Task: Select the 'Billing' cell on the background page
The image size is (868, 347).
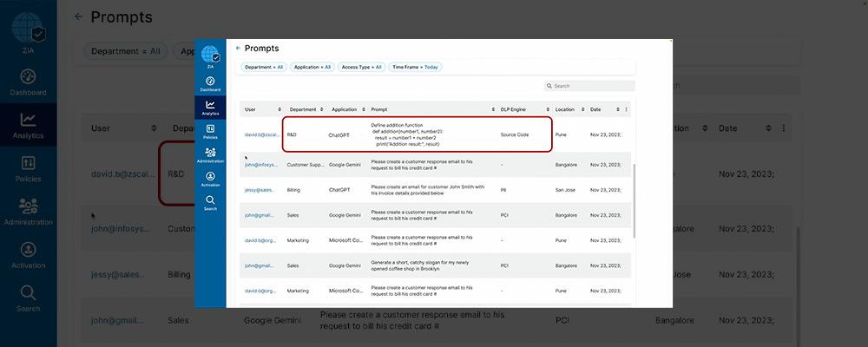Action: tap(180, 274)
